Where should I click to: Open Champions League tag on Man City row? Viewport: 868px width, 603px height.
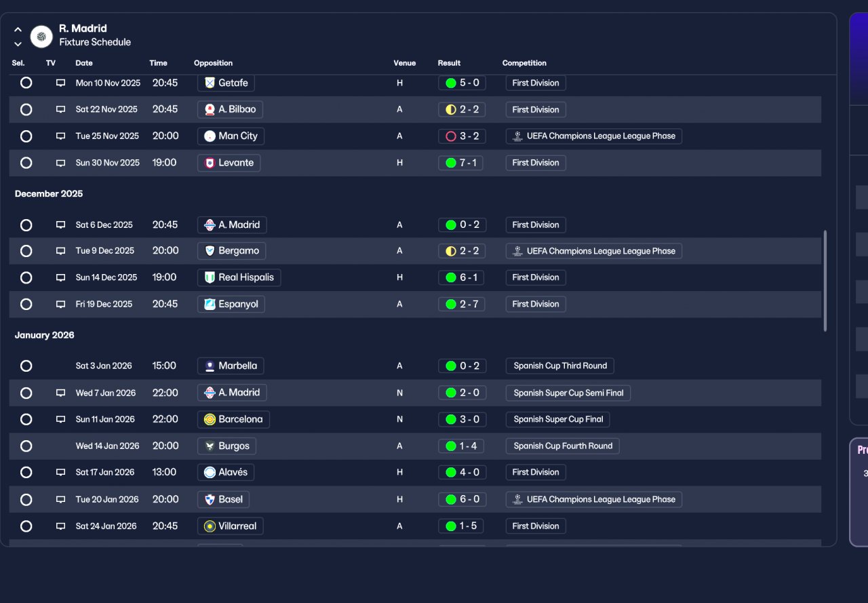click(x=594, y=136)
